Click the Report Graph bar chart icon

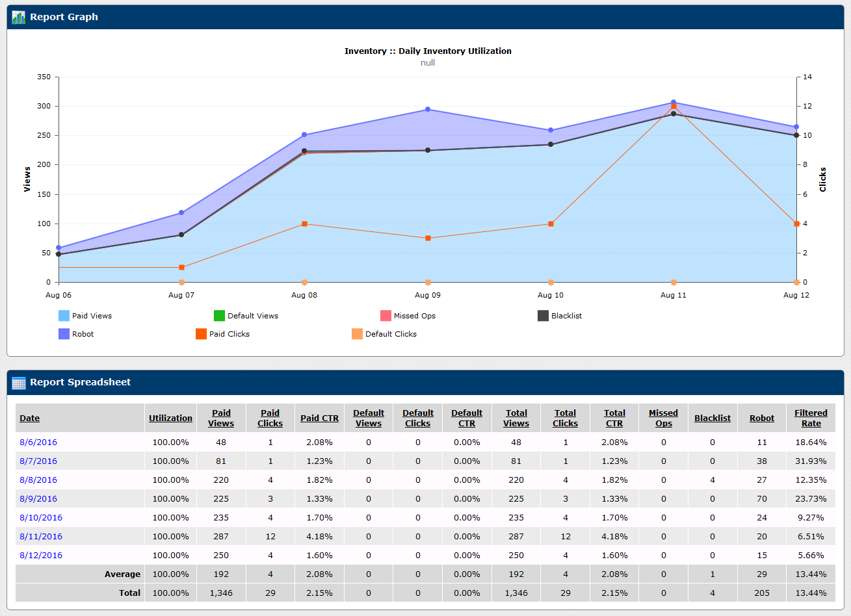(x=19, y=18)
